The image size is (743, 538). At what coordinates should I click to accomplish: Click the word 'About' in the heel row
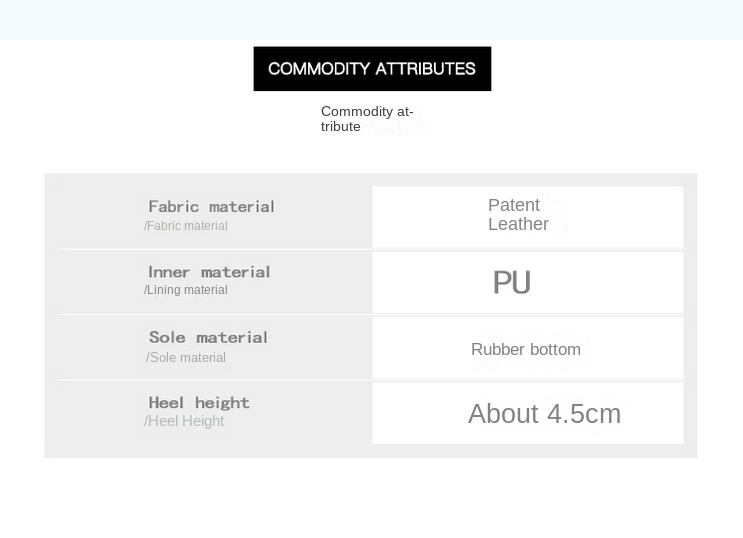[504, 414]
